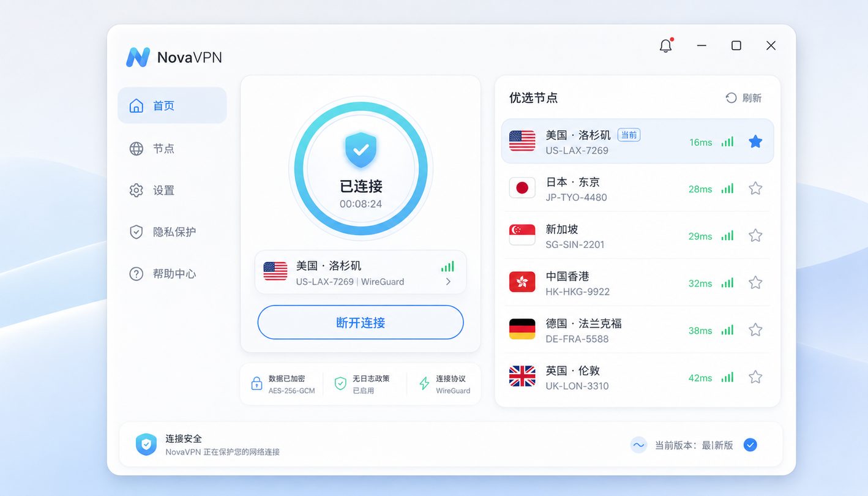The height and width of the screenshot is (496, 868).
Task: Click signal bars next to 28ms
Action: (x=727, y=189)
